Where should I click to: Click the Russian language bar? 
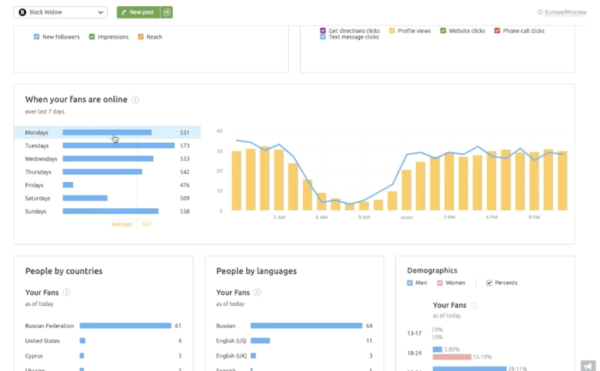pos(307,325)
